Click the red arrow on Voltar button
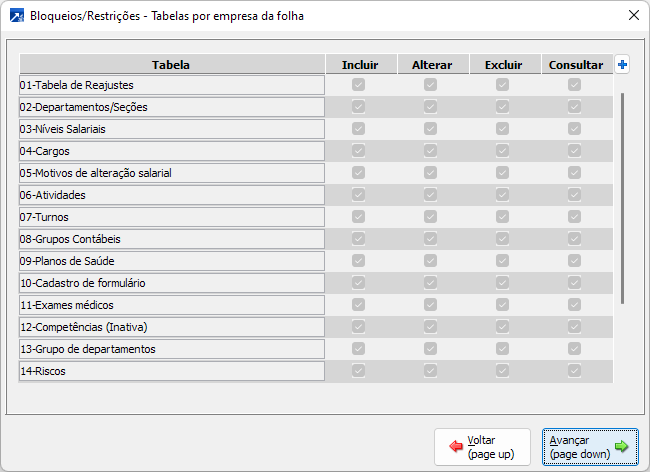This screenshot has height=472, width=650. [455, 447]
